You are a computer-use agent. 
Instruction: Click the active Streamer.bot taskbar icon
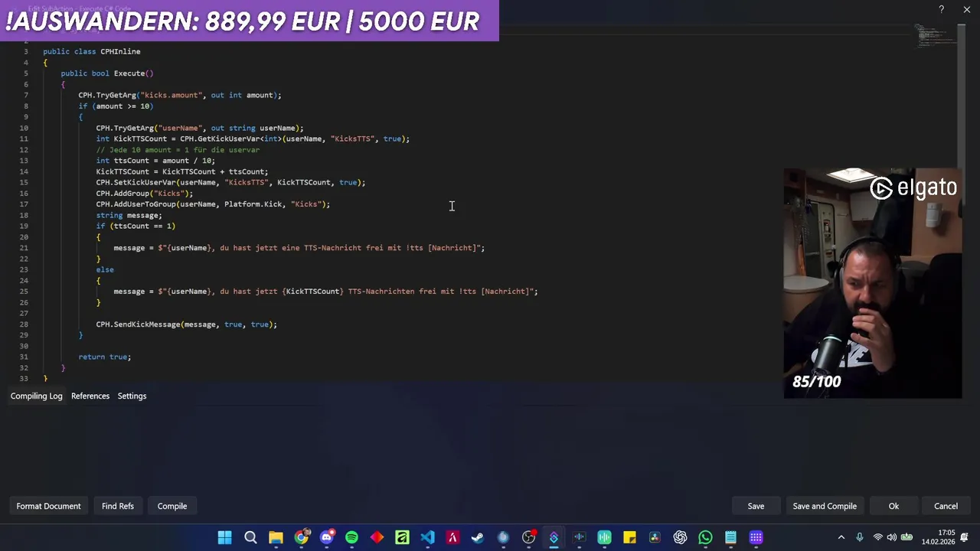(554, 537)
